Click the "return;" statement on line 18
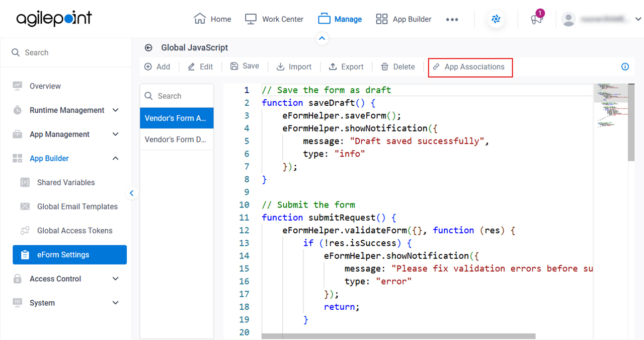 click(x=342, y=307)
